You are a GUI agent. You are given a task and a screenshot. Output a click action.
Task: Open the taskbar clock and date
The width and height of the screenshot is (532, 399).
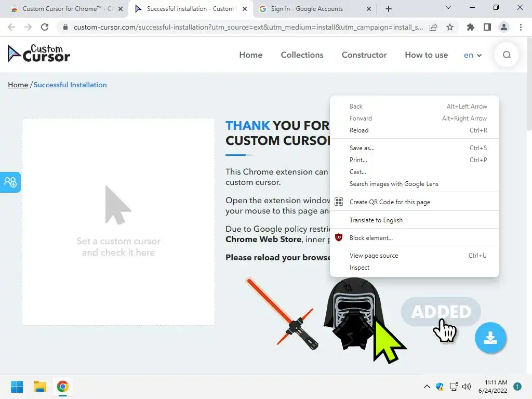[x=493, y=387]
